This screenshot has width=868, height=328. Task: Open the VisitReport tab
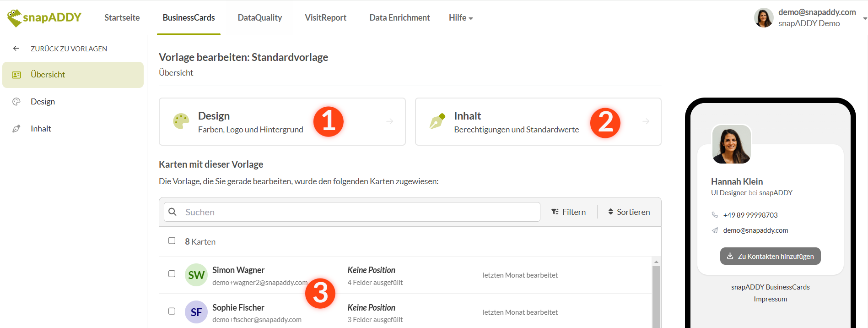coord(325,18)
